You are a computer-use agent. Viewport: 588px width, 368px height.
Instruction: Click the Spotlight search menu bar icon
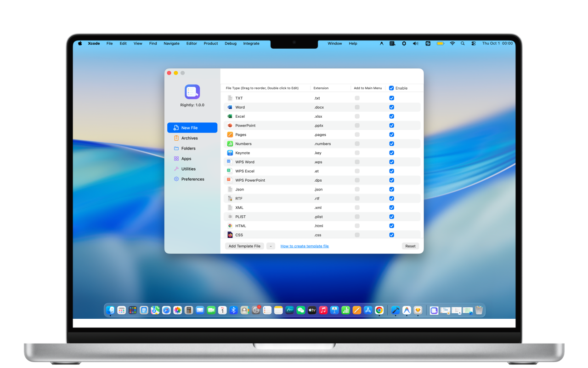[463, 44]
